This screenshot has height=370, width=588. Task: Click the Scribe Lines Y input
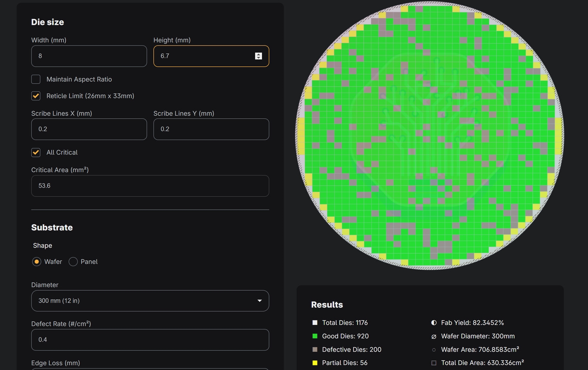[211, 129]
